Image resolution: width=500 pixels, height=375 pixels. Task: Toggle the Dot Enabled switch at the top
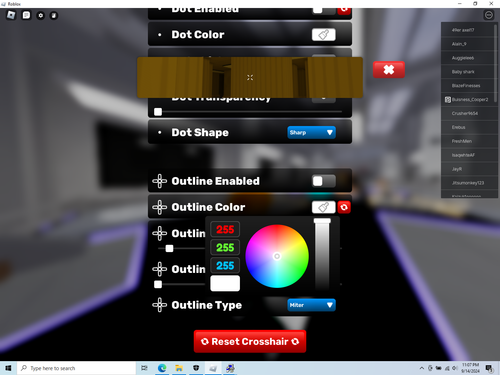point(324,10)
